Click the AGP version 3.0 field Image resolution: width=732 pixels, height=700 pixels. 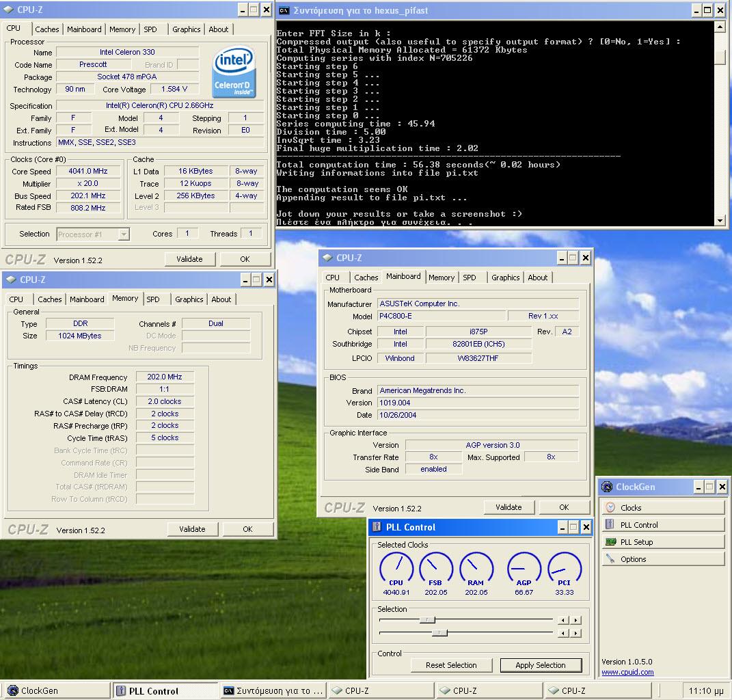(x=492, y=445)
